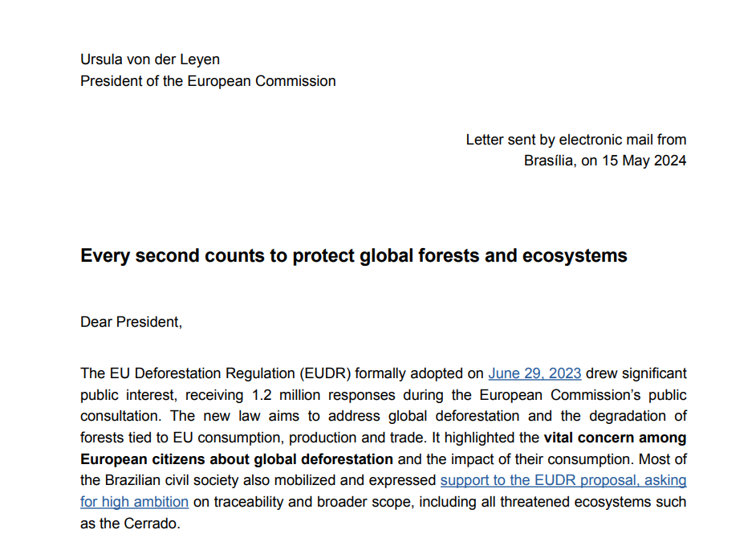Click the "1.2 million" figure
The height and width of the screenshot is (542, 756).
(x=287, y=395)
